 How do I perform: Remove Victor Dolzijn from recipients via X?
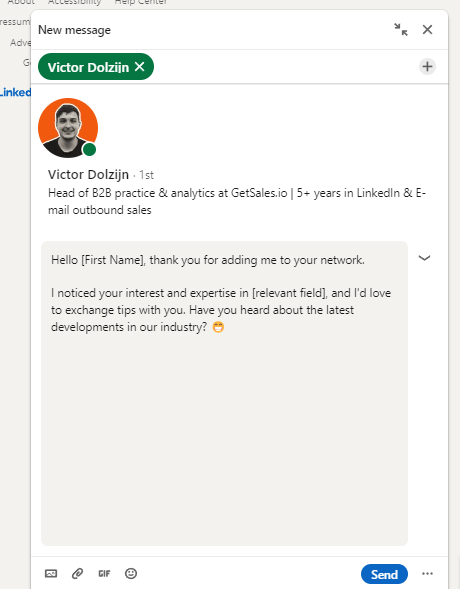coord(140,67)
